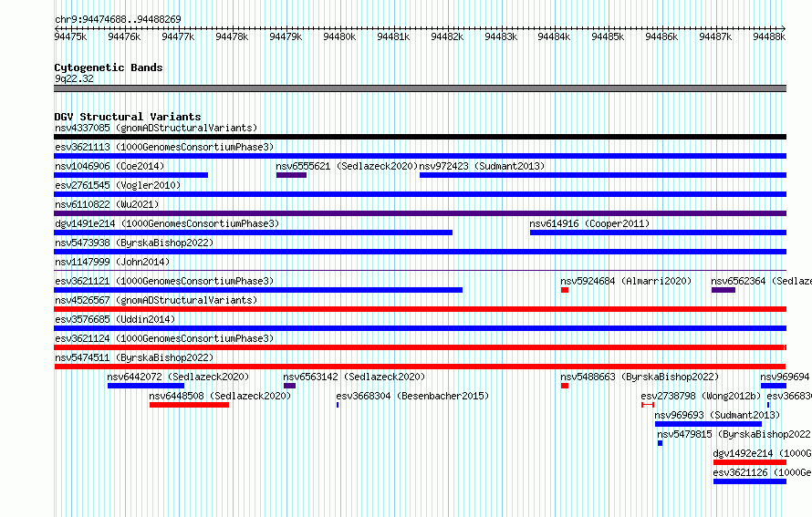Click esv3621126 variant label
The width and height of the screenshot is (812, 517).
(762, 472)
